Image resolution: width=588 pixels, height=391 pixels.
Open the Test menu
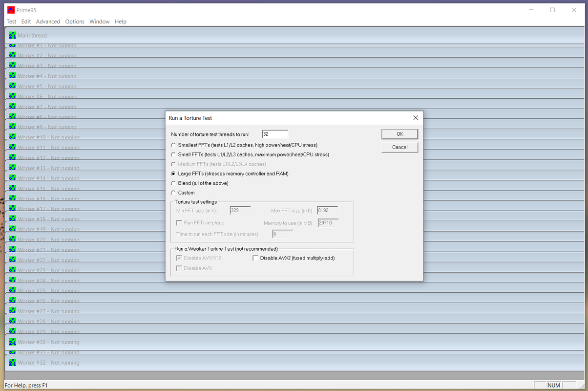tap(11, 22)
